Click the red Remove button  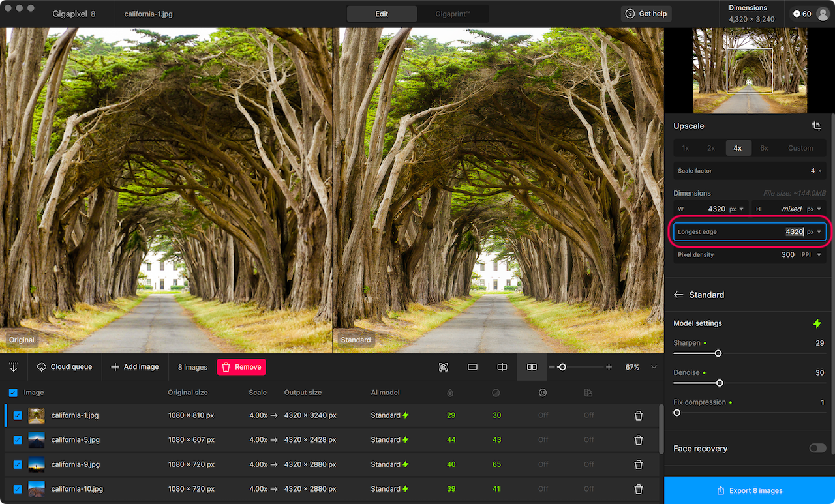click(x=241, y=367)
